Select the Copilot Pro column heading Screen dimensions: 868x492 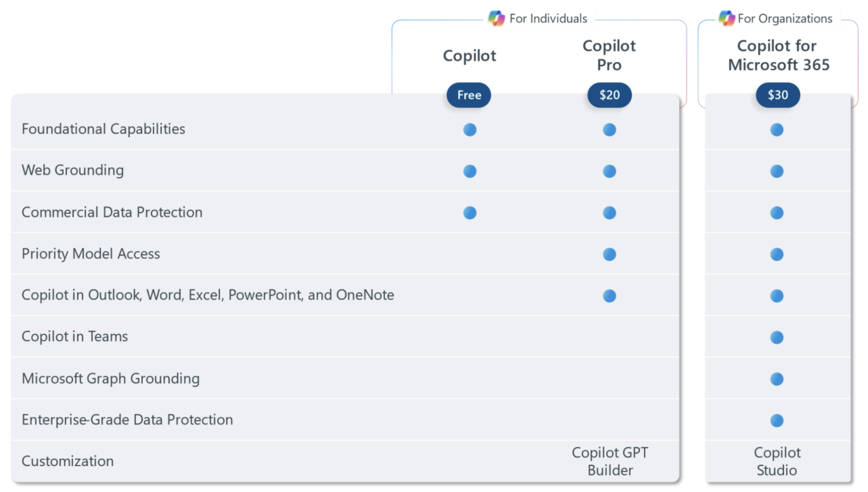click(609, 55)
